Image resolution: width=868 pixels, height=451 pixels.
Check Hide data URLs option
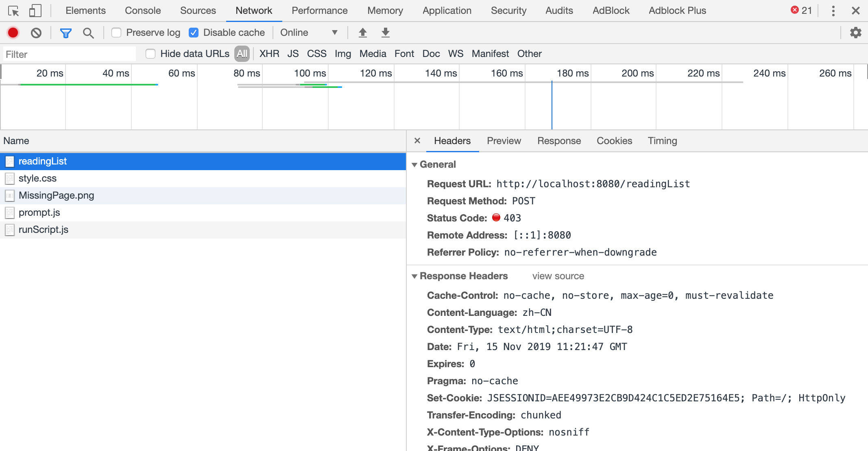click(150, 54)
